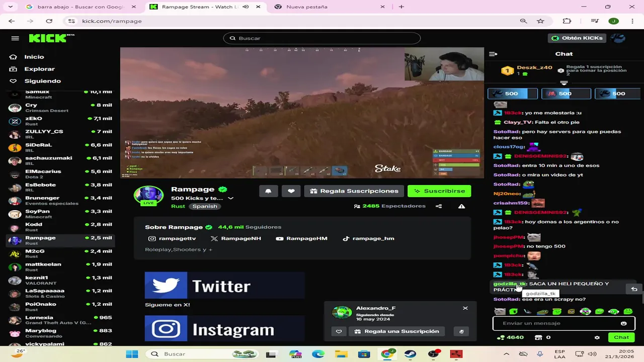Open the RampageNH X link
The height and width of the screenshot is (362, 644).
[236, 238]
